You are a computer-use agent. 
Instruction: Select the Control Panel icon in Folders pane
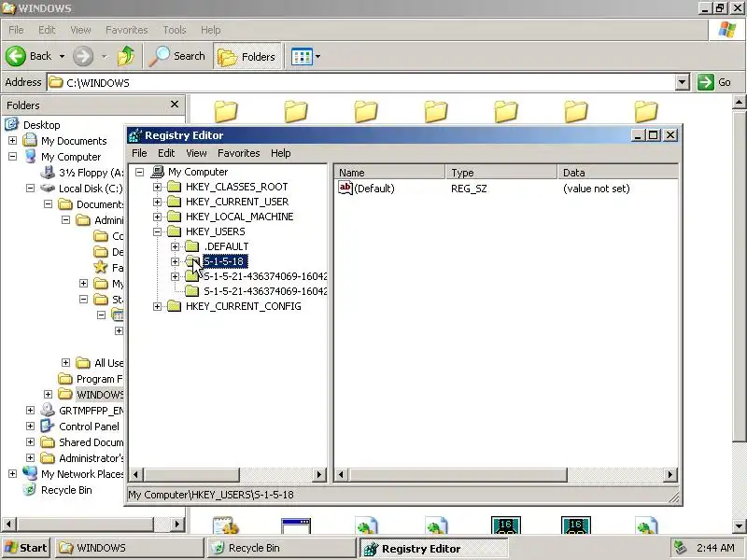48,426
